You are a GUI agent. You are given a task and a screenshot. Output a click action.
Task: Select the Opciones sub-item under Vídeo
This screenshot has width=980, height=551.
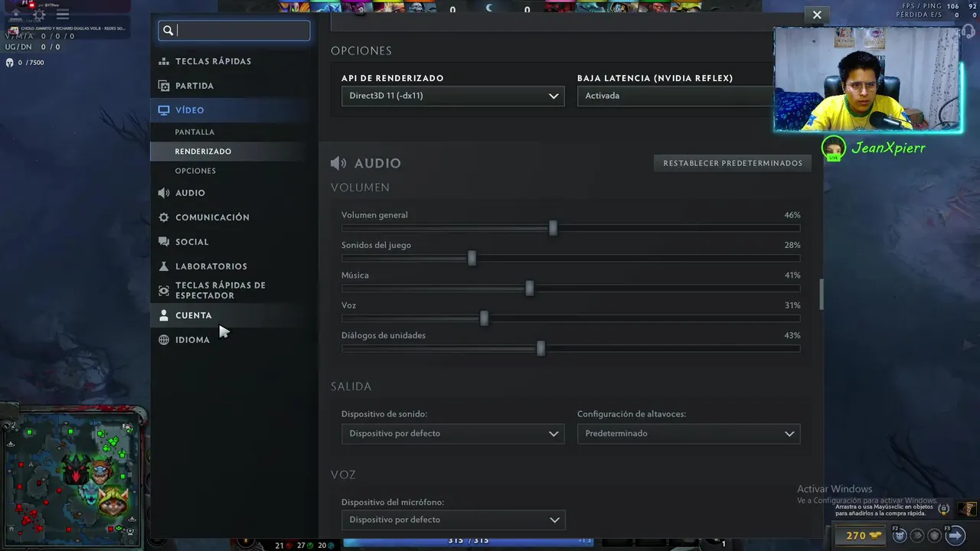234,171
